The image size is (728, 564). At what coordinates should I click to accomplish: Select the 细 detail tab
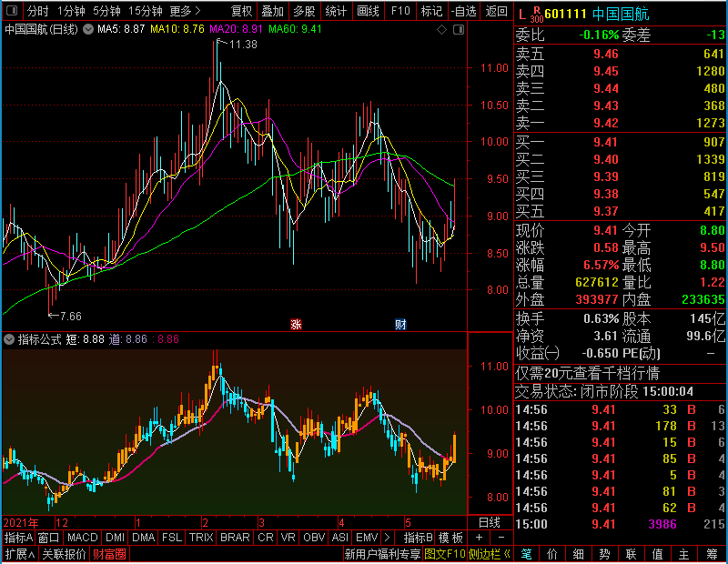pos(579,554)
